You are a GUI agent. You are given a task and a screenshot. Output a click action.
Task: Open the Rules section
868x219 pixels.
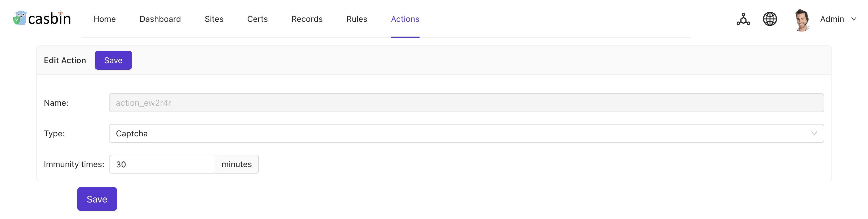click(x=357, y=19)
